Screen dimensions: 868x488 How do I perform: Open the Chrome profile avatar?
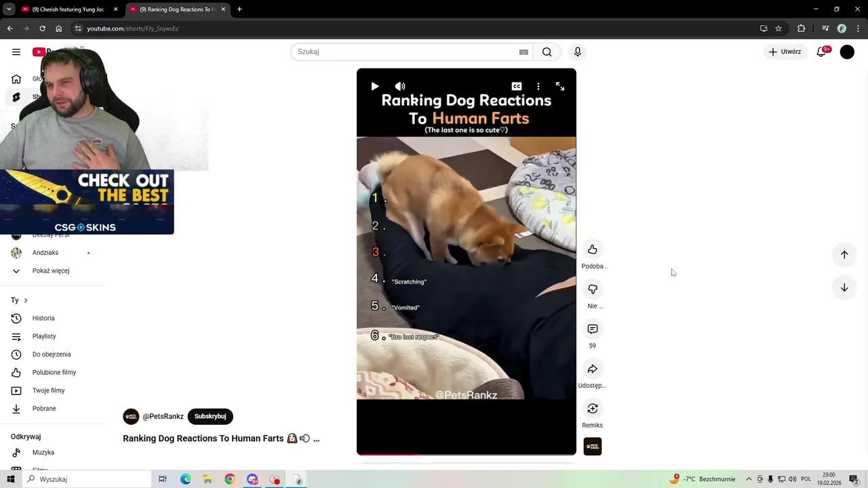(x=842, y=28)
